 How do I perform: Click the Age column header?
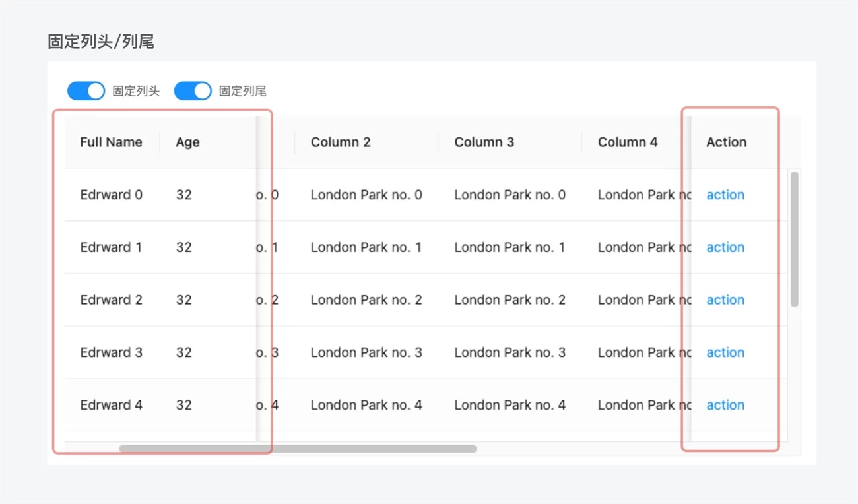coord(187,142)
